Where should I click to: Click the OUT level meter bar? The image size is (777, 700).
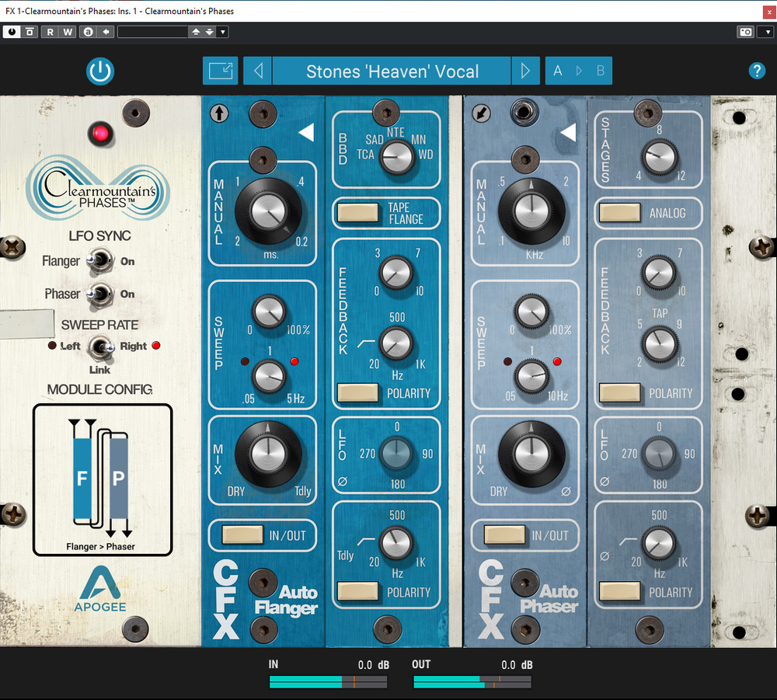coord(472,682)
